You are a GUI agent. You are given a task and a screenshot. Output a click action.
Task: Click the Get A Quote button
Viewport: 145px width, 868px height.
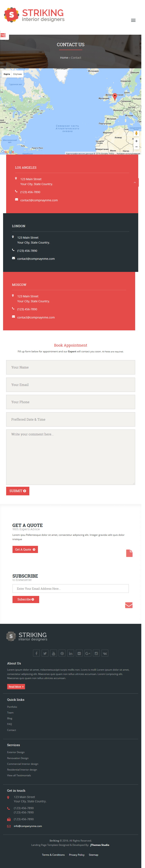click(25, 550)
